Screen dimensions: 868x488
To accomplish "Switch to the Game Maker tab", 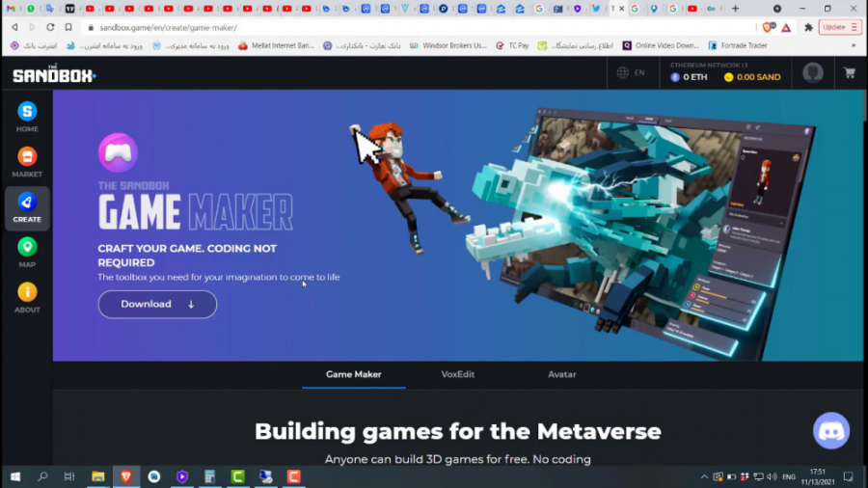I will pos(354,374).
